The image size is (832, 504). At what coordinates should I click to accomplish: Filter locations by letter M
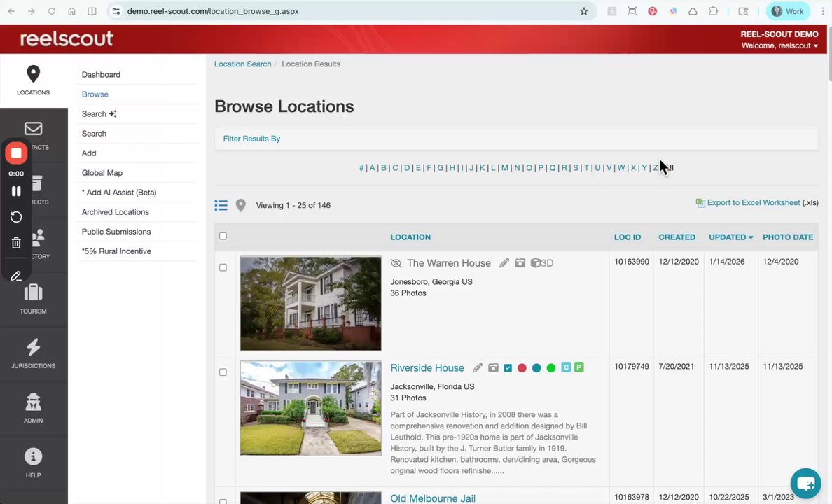pos(505,167)
